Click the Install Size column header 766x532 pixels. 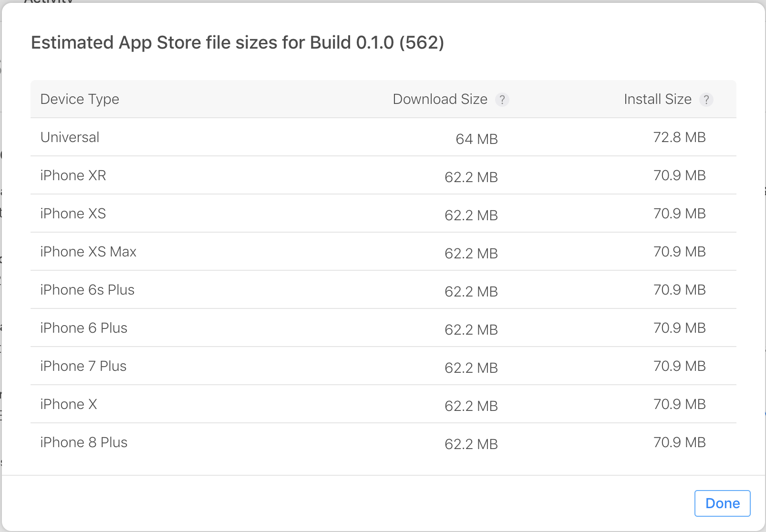(658, 99)
